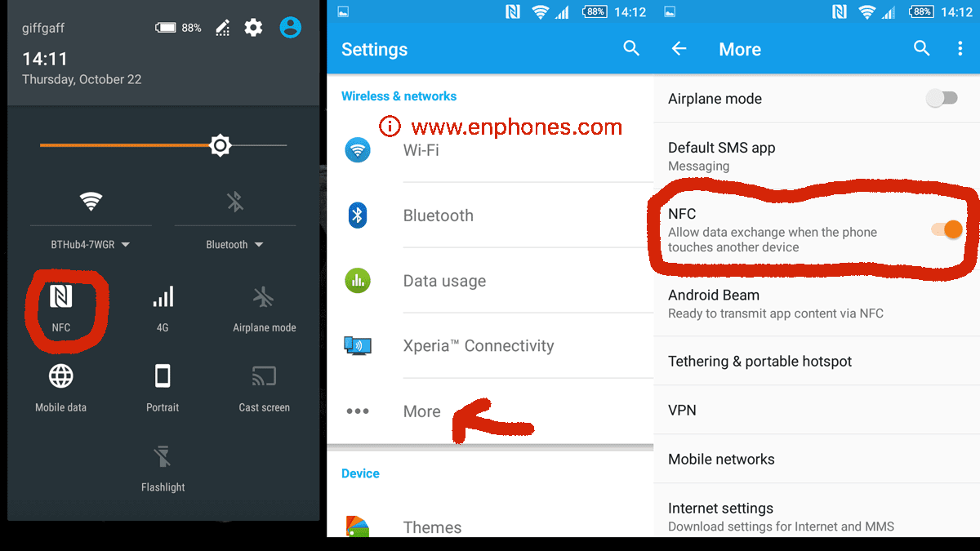Go back using the arrow beside More
This screenshot has height=551, width=980.
coord(679,49)
